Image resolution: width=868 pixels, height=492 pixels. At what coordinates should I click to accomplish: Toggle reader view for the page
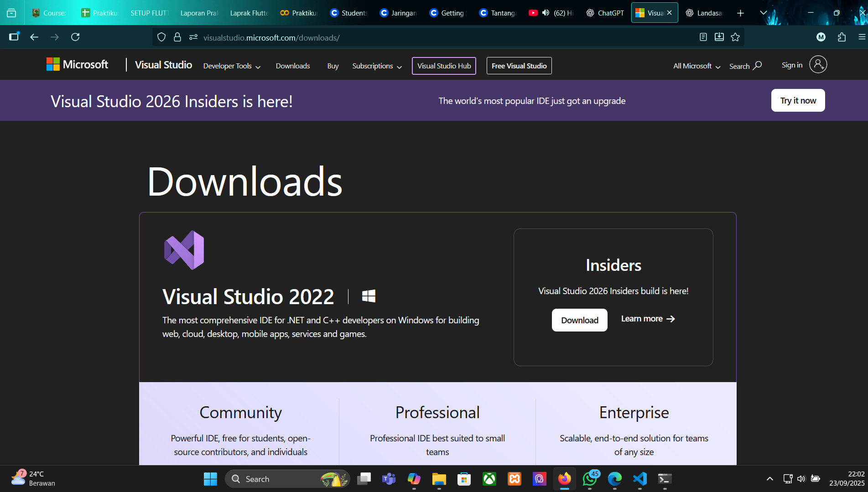703,37
